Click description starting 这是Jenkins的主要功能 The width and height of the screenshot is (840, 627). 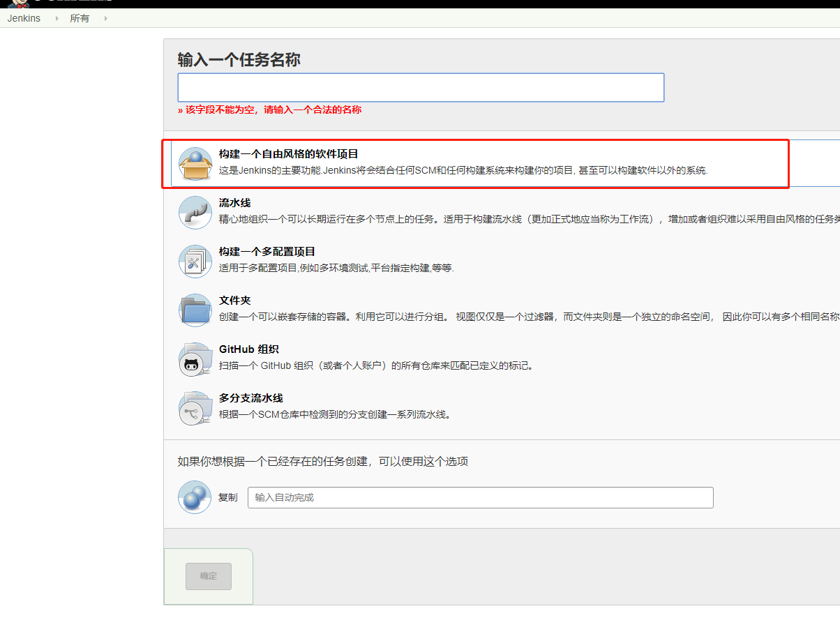click(463, 170)
